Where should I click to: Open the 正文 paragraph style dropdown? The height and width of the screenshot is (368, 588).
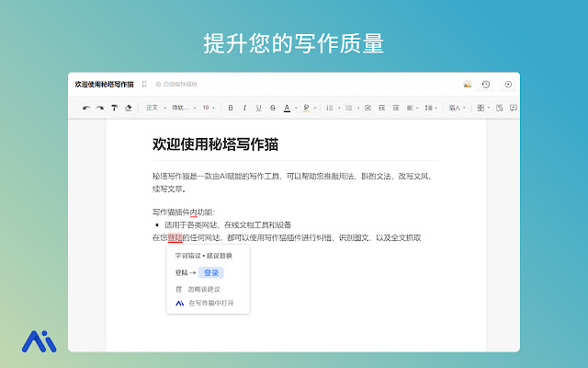pyautogui.click(x=155, y=108)
